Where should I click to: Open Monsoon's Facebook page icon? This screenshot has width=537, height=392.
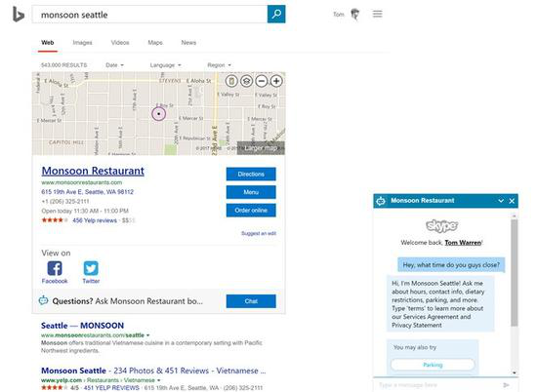[55, 268]
